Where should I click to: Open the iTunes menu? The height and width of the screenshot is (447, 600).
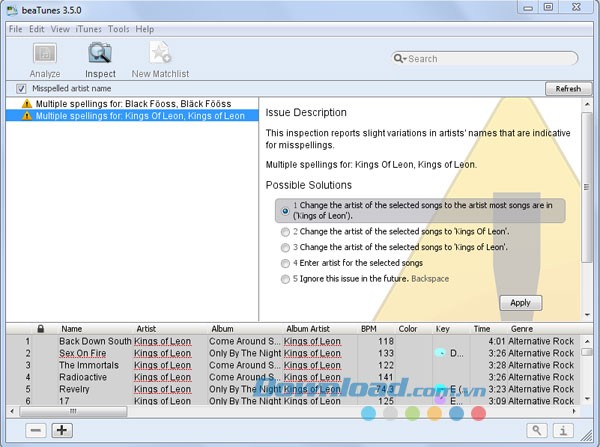click(x=89, y=29)
